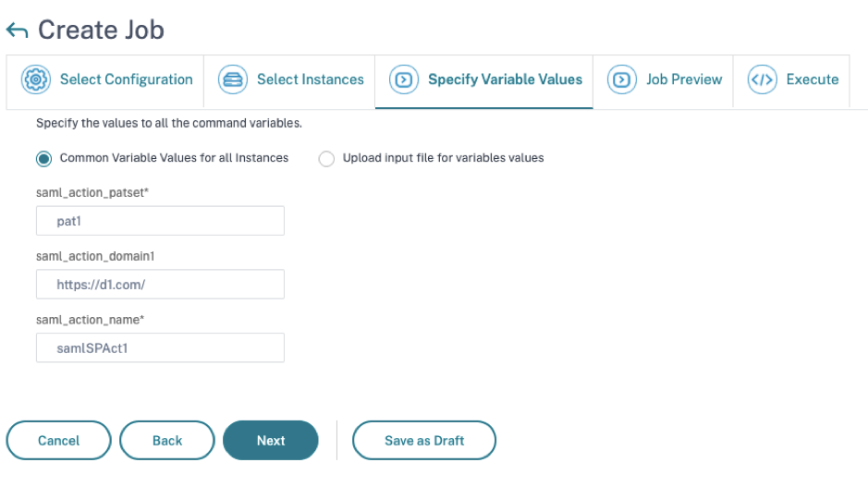Click the text 'Specify the values to all the command variables.'
The image size is (868, 487).
click(169, 124)
